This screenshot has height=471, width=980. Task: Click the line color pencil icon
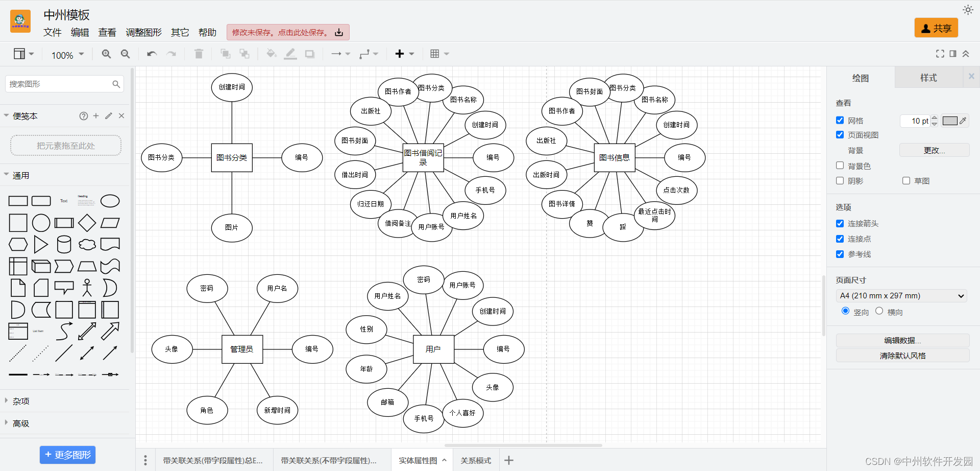pos(290,54)
